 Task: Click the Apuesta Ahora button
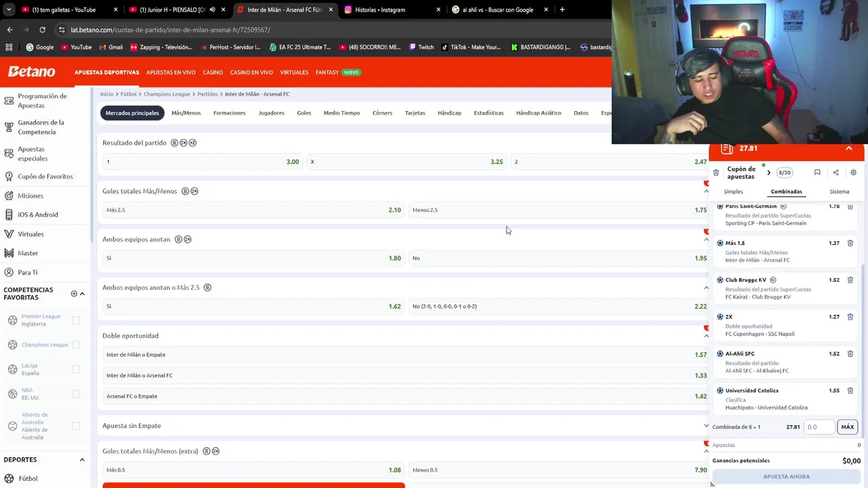[787, 476]
